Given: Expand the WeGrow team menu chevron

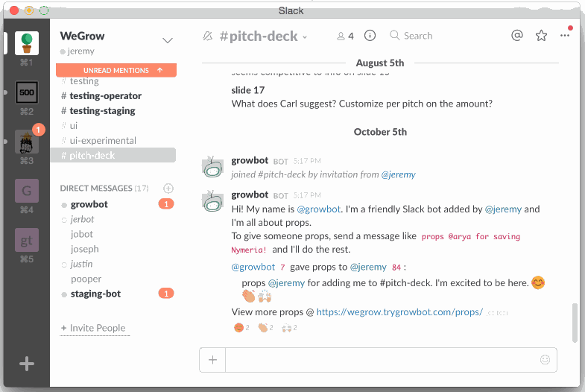Looking at the screenshot, I should [x=168, y=40].
